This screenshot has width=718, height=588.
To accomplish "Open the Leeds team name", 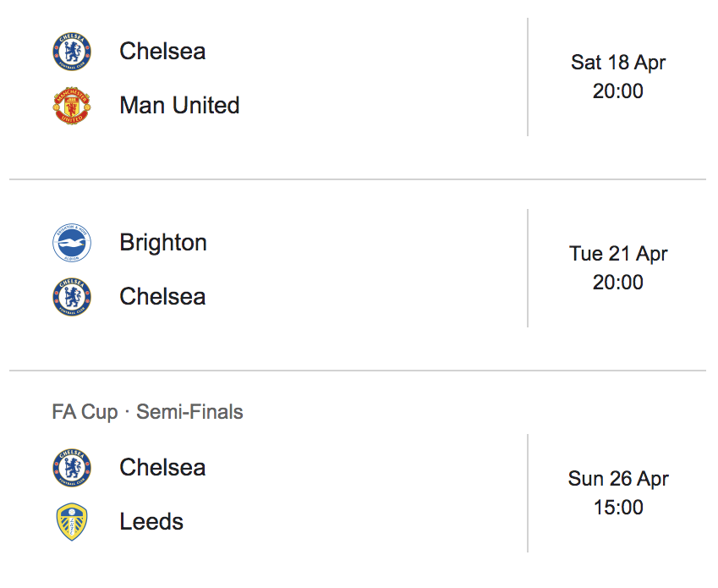I will click(151, 522).
